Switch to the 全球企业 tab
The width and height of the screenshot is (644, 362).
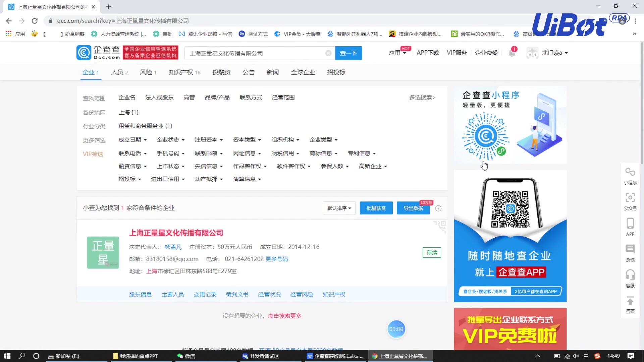(303, 72)
